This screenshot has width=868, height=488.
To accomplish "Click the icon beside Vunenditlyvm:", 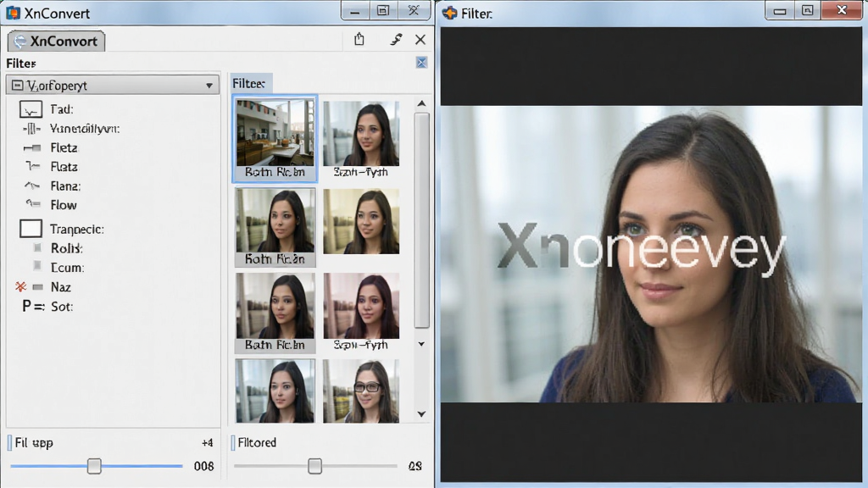I will click(x=31, y=129).
